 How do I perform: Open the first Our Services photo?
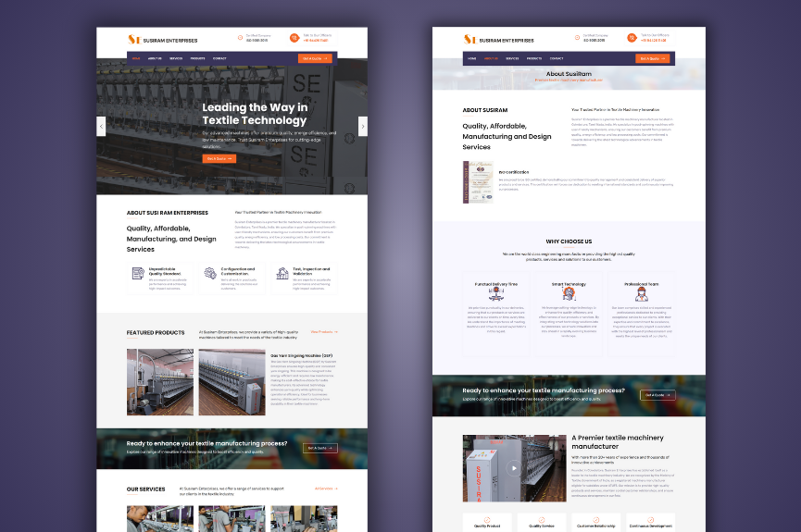[x=160, y=519]
